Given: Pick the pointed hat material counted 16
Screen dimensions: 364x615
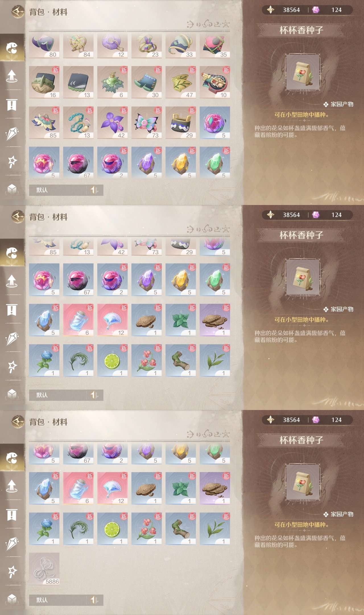Looking at the screenshot, I should (44, 82).
